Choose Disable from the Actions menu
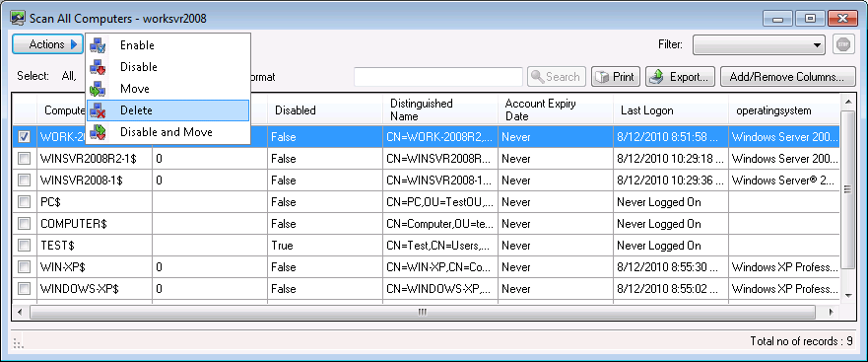 (x=167, y=67)
